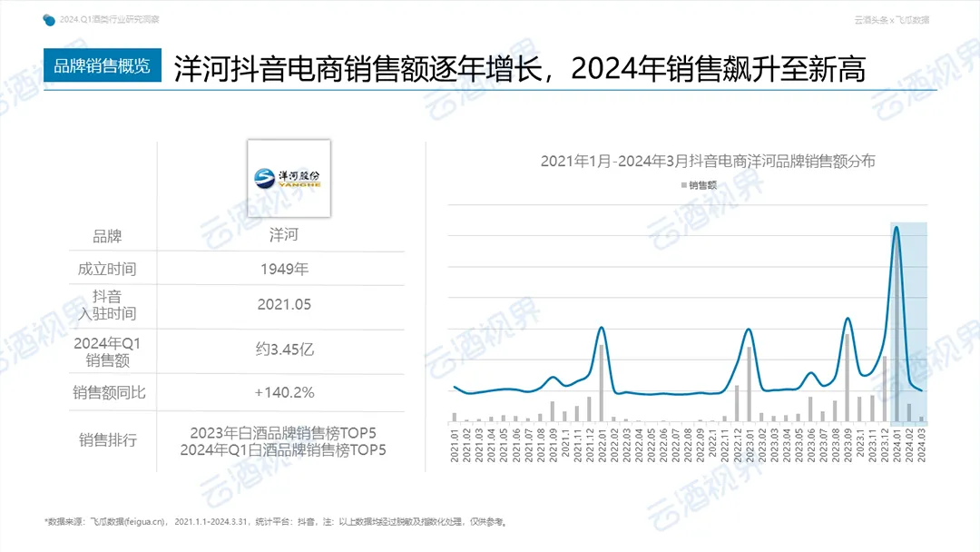Click the Yanghe brand logo image

pos(289,178)
